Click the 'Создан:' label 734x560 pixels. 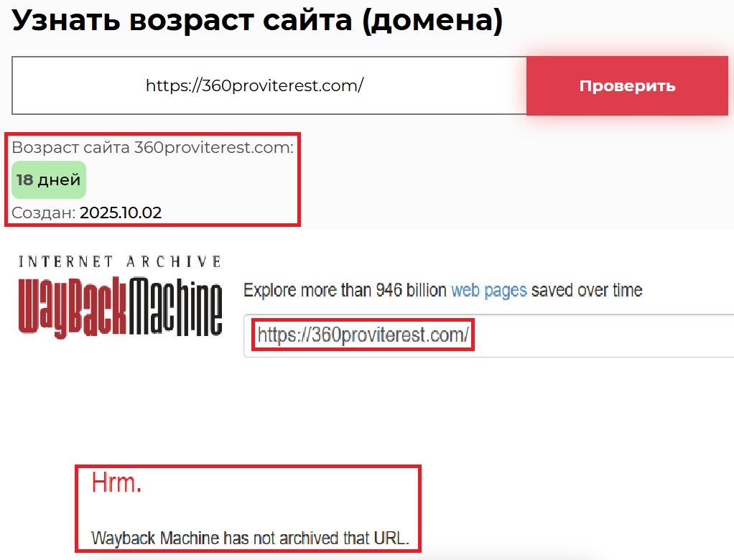click(x=44, y=213)
